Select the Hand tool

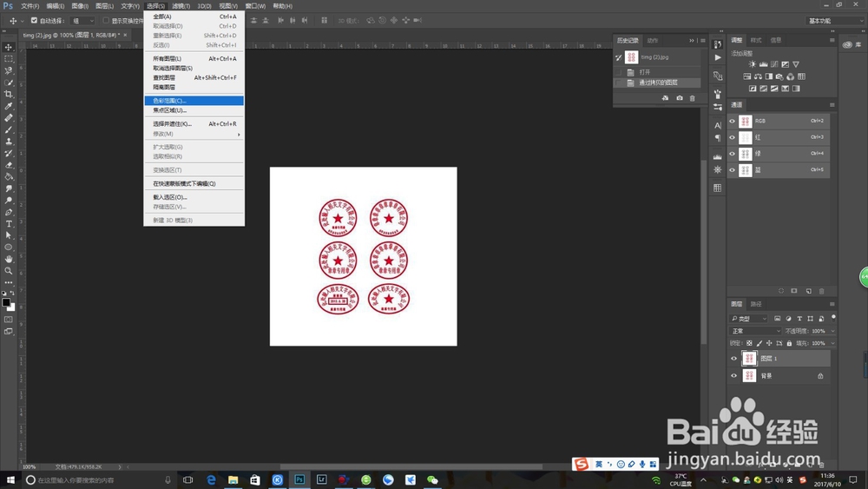[x=9, y=259]
